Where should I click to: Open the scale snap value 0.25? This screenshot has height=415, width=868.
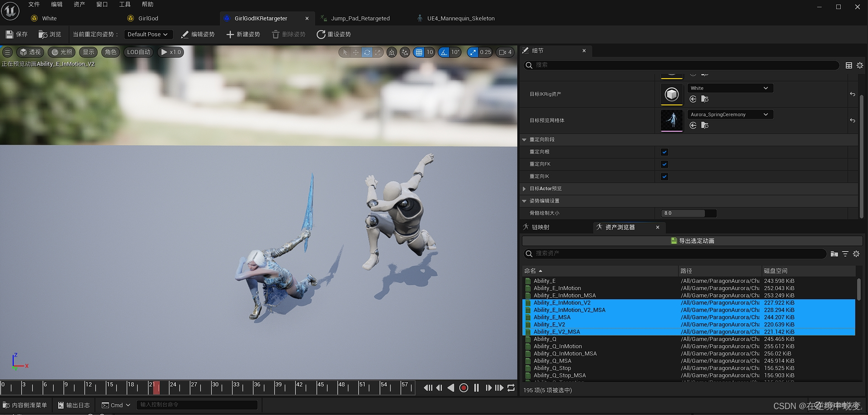pyautogui.click(x=486, y=52)
